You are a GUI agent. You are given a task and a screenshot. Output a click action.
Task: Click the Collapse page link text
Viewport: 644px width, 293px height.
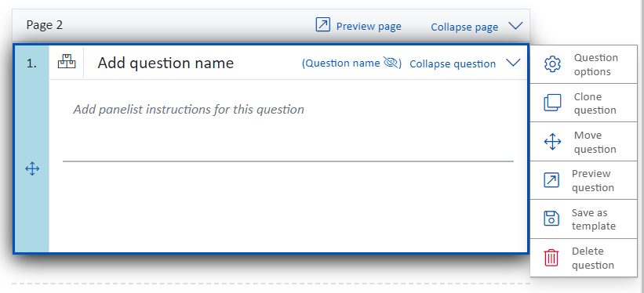pyautogui.click(x=464, y=27)
